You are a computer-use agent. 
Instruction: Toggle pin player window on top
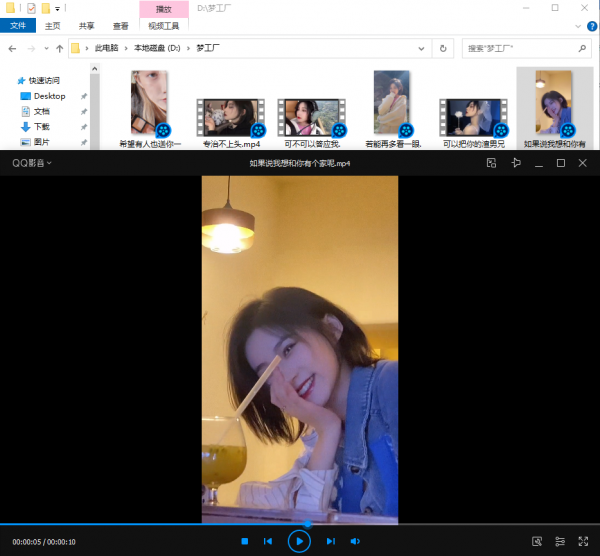[516, 162]
